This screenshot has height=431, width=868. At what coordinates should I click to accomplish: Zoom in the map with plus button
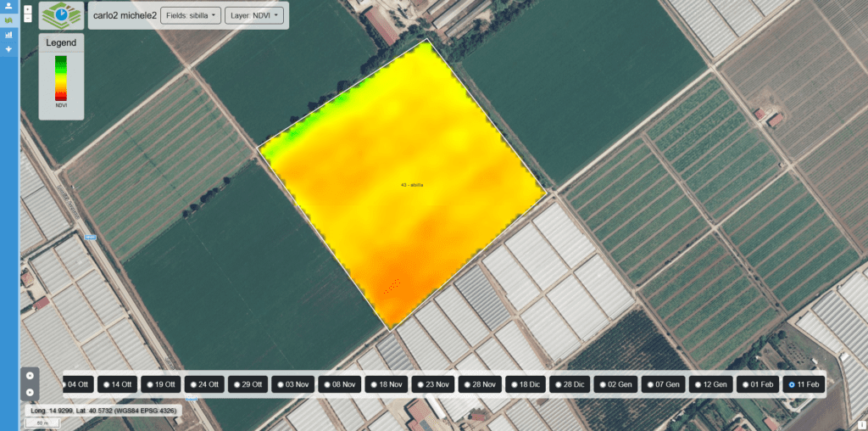pyautogui.click(x=29, y=8)
